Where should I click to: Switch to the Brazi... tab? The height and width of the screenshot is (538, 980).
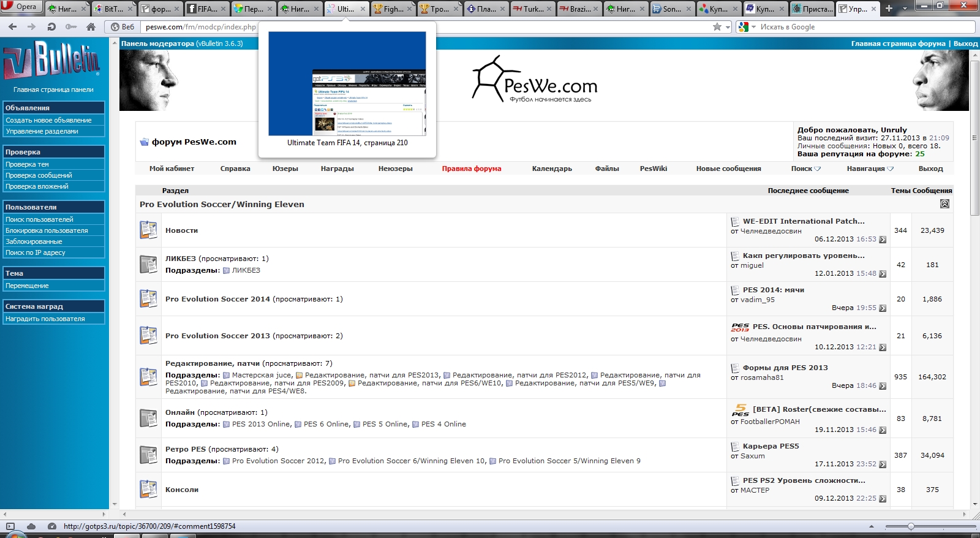point(579,9)
